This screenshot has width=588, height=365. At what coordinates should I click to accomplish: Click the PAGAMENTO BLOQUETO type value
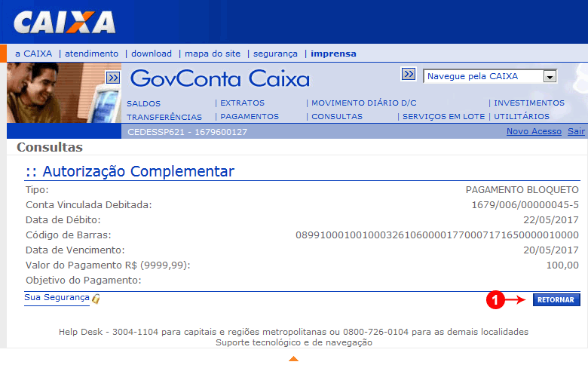click(x=522, y=190)
